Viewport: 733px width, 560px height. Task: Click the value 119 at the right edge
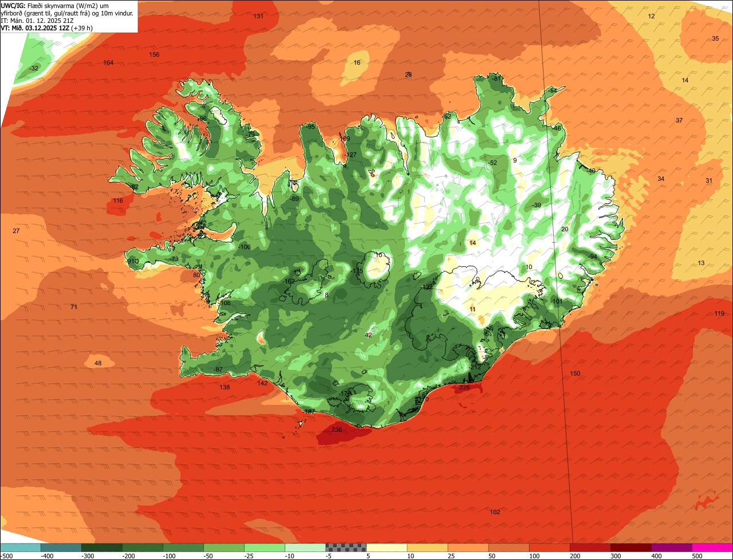(719, 313)
